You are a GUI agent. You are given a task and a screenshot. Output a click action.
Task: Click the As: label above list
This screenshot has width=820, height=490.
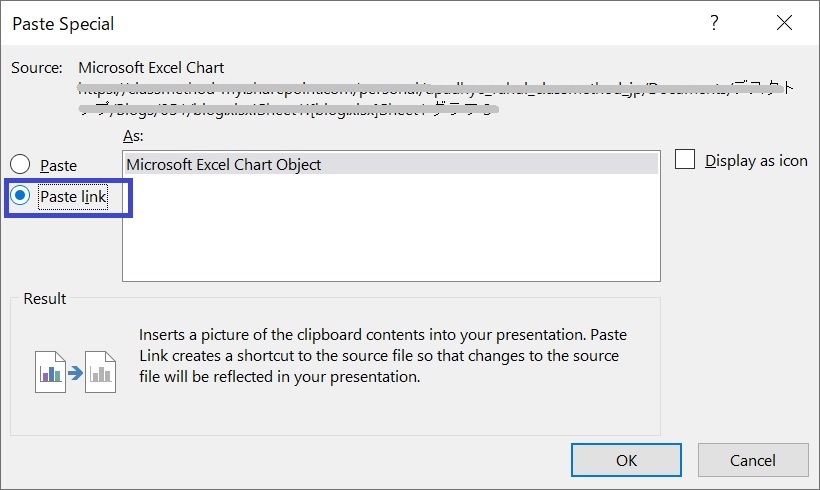[133, 136]
